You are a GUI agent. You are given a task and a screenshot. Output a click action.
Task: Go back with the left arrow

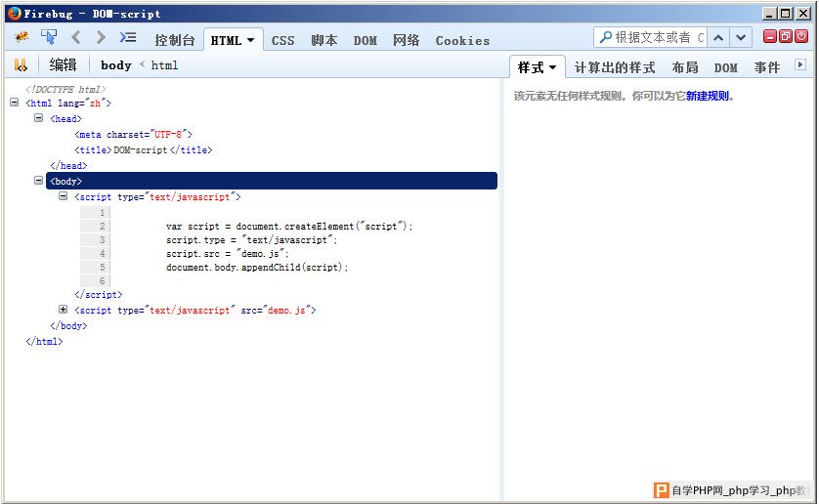(75, 37)
